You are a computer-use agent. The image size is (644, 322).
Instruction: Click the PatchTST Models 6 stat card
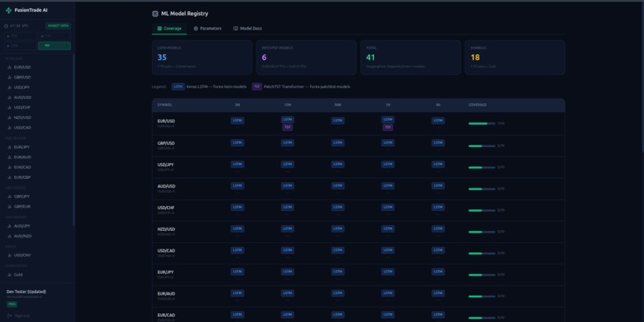tap(306, 58)
